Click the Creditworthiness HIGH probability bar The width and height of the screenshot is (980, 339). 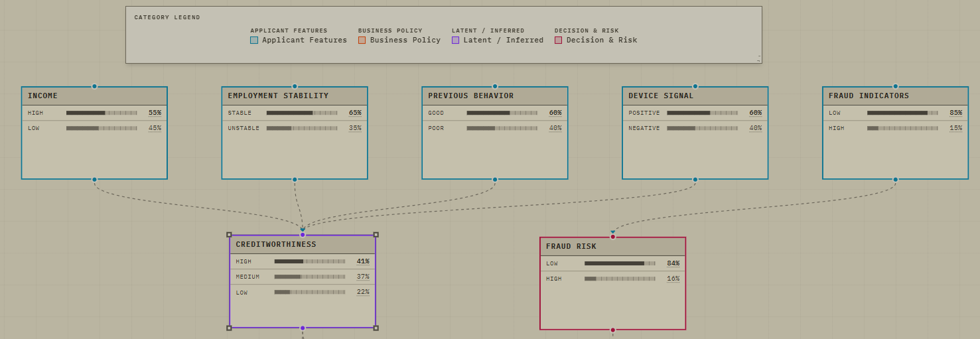click(310, 261)
